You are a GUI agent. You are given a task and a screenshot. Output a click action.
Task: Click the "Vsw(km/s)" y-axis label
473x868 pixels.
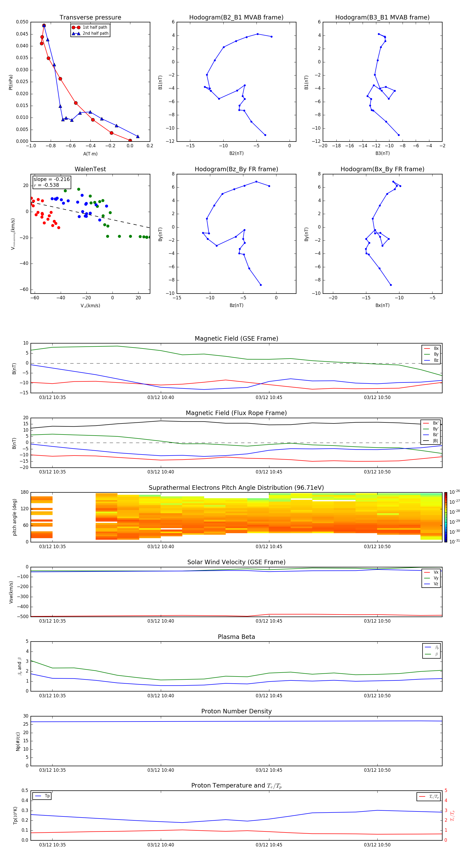click(11, 592)
